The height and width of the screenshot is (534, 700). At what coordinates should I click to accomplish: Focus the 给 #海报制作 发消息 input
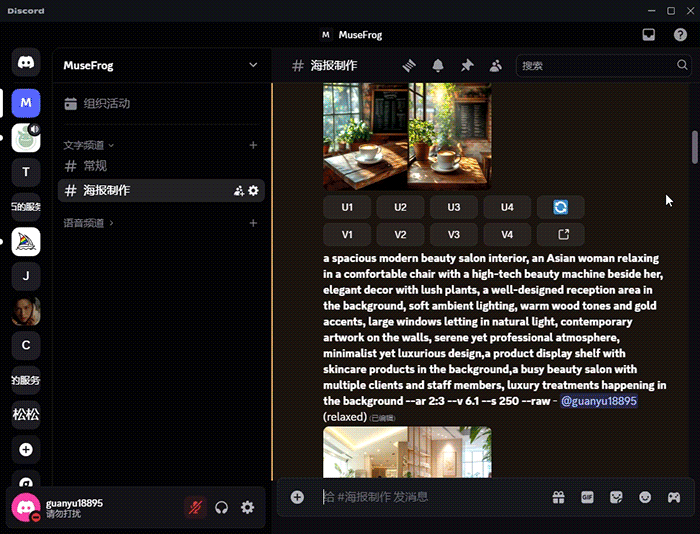tap(433, 497)
